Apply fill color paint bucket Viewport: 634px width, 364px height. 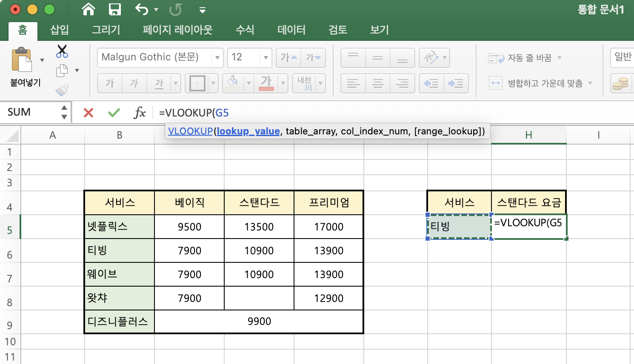click(232, 82)
